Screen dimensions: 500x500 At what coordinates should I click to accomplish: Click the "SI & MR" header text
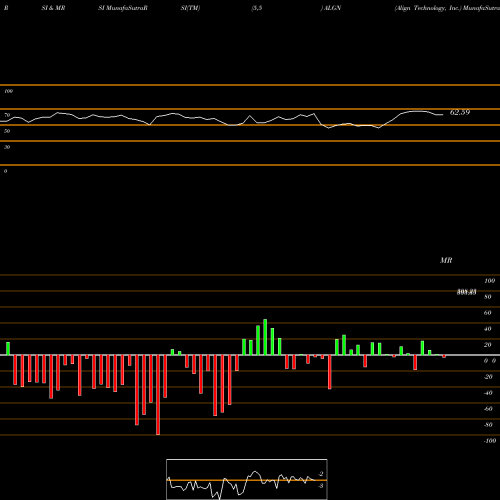53,8
